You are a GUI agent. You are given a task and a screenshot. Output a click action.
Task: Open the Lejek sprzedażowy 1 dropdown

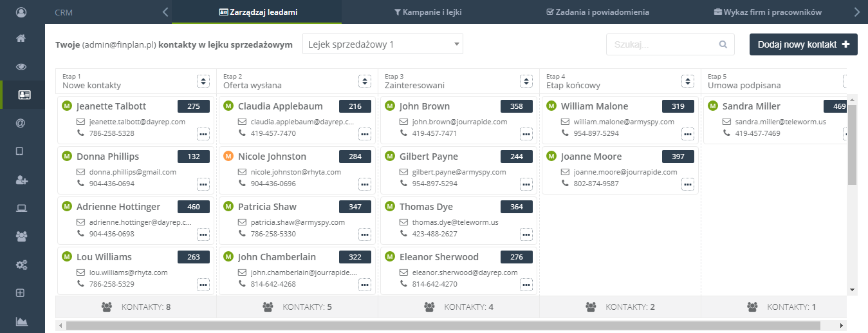click(x=383, y=44)
